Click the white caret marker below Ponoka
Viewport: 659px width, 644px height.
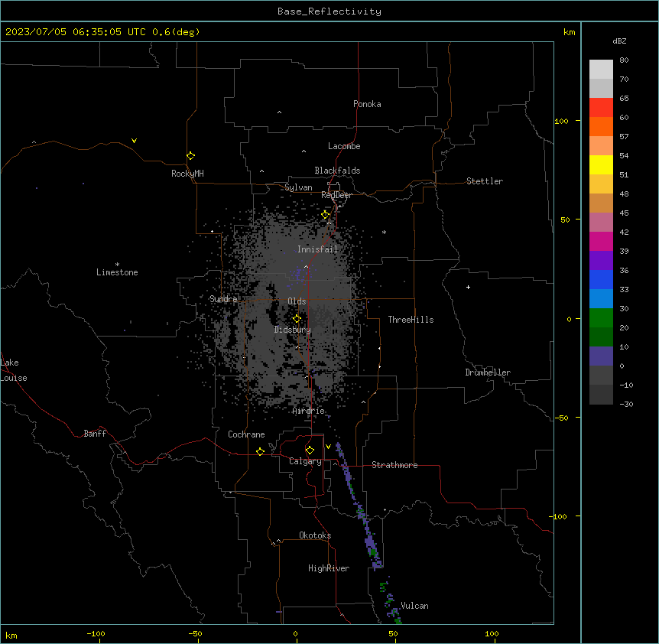[280, 112]
